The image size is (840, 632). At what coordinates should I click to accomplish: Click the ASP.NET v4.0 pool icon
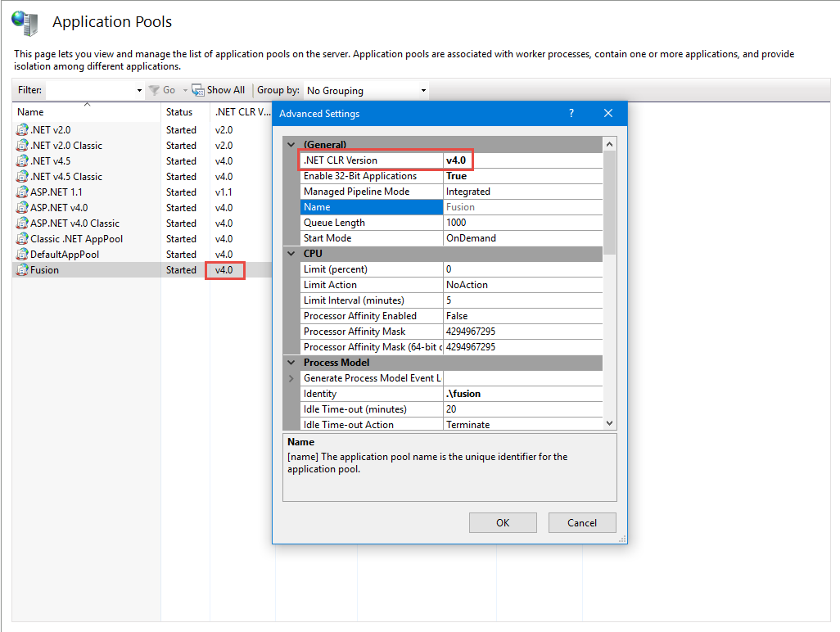[22, 207]
